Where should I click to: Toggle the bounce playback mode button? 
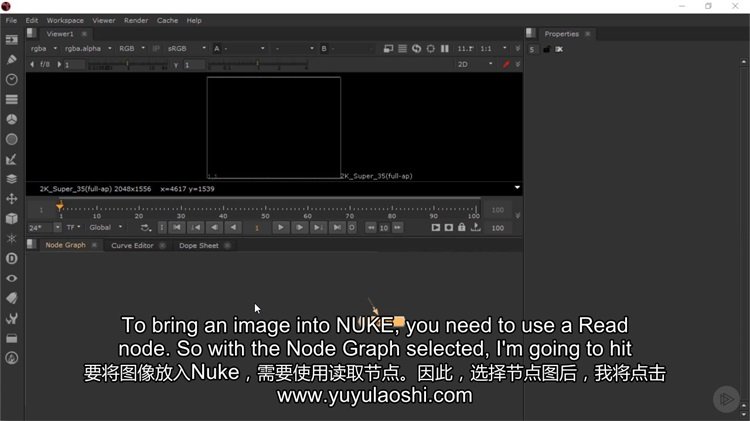click(x=146, y=228)
